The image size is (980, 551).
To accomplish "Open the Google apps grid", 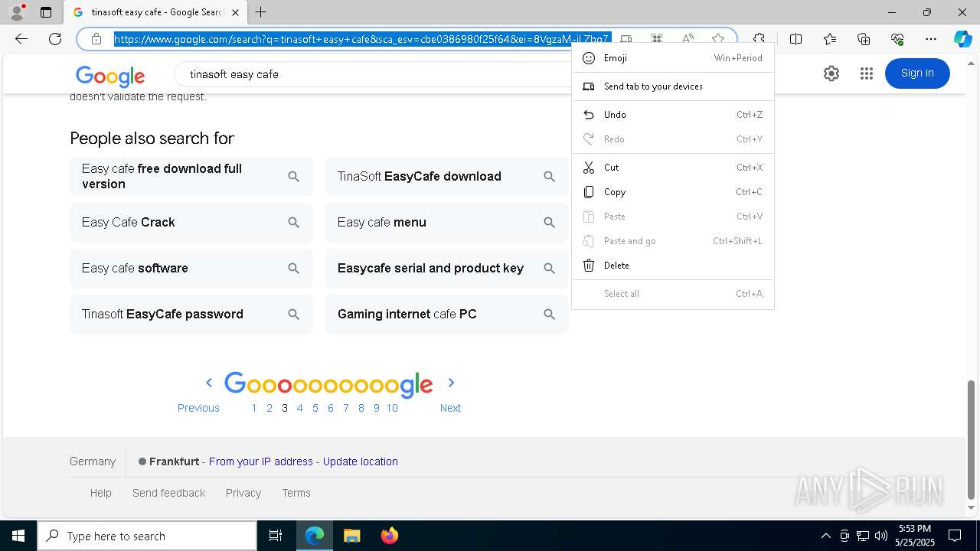I will pos(867,73).
